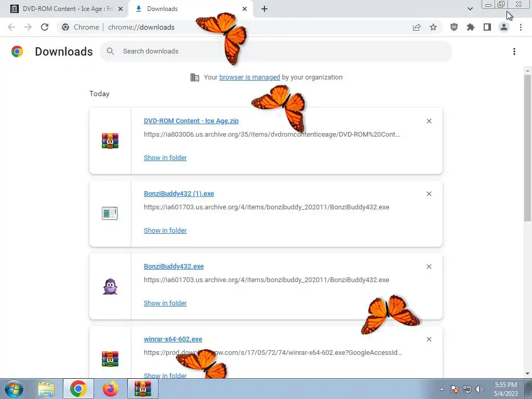This screenshot has width=532, height=399.
Task: Open a new tab with the plus button
Action: (x=264, y=9)
